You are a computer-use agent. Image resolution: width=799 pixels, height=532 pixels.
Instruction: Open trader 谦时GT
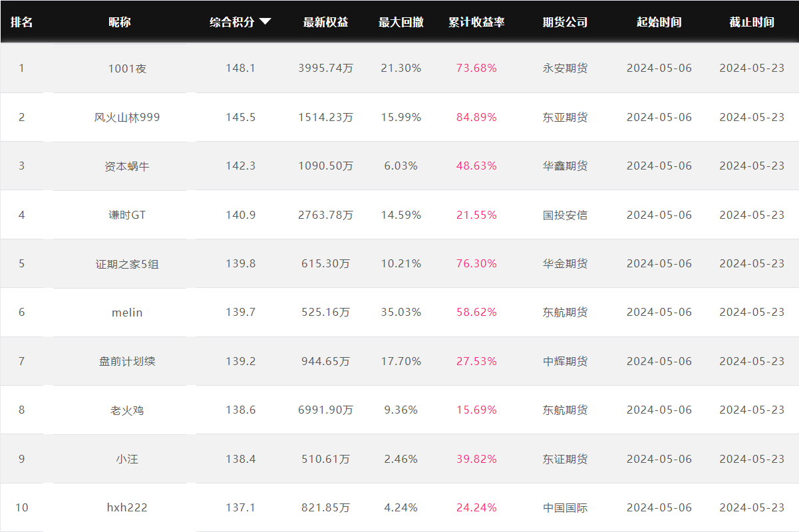tap(127, 215)
